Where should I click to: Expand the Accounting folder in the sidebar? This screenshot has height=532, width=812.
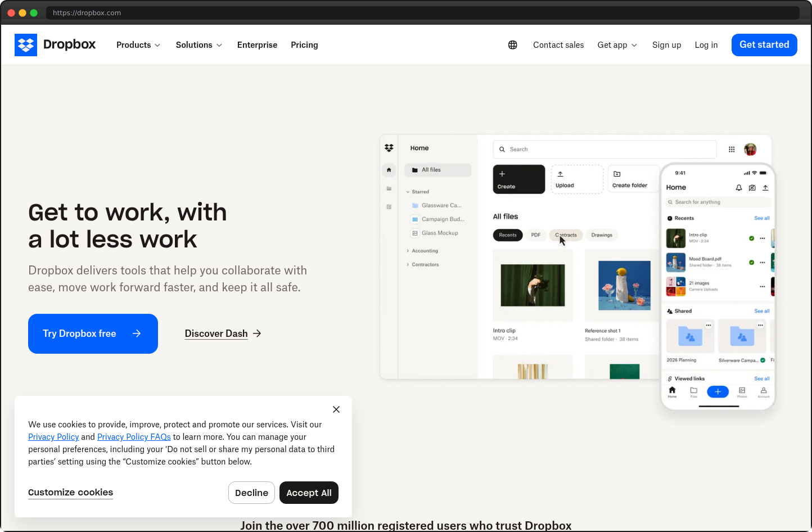tap(409, 250)
